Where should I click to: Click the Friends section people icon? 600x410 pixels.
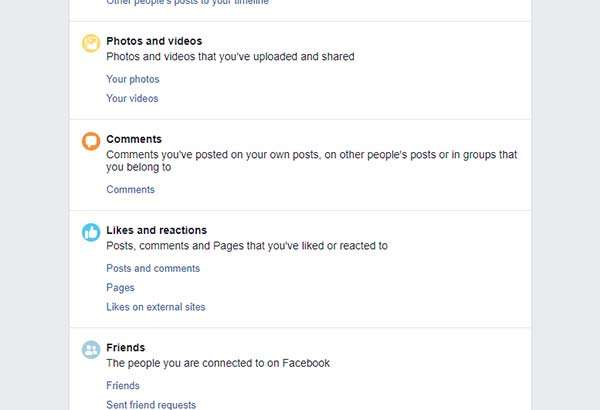[x=91, y=350]
